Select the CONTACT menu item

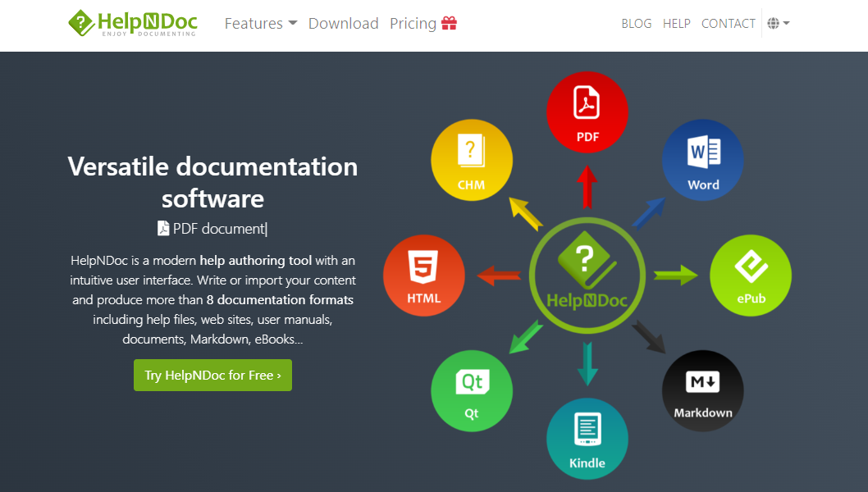click(729, 23)
